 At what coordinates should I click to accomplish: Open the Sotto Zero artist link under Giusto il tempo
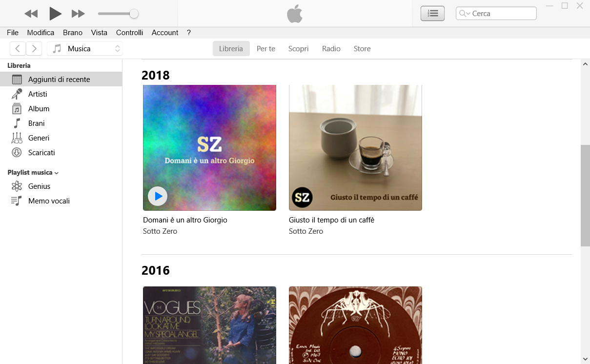[306, 231]
